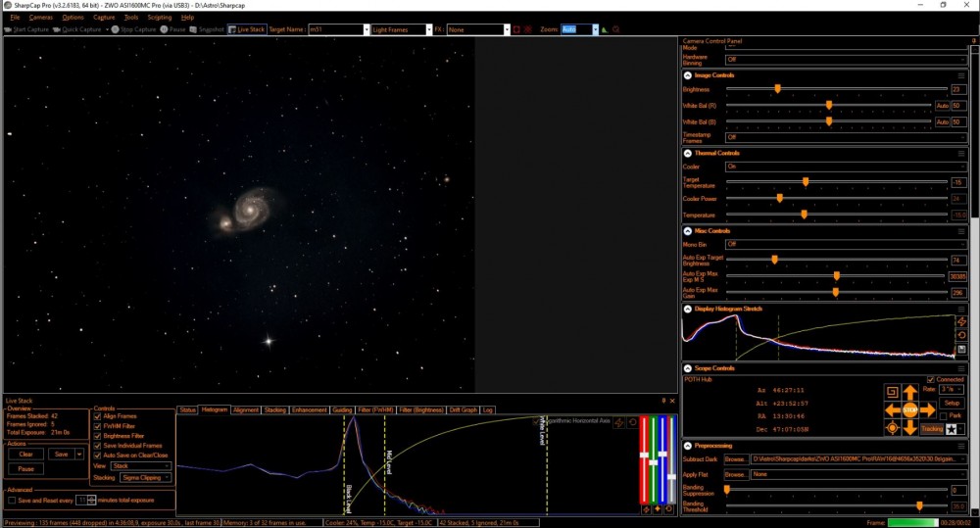Click the Tracking button

click(931, 429)
